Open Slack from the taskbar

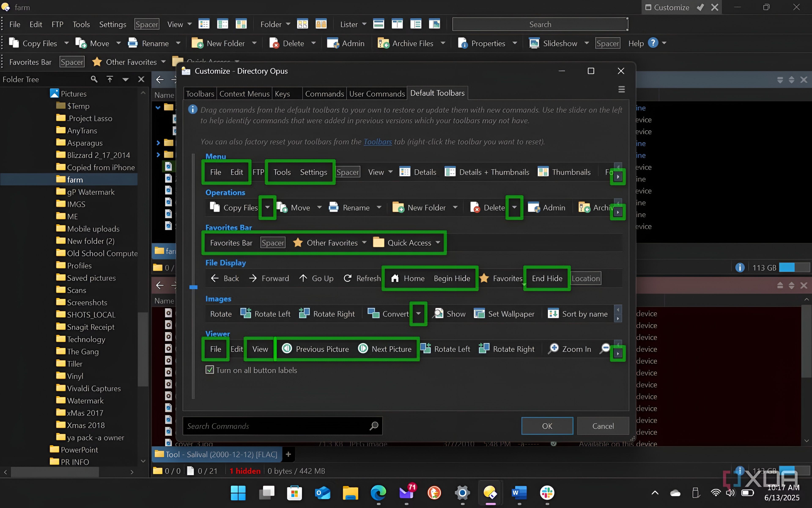coord(547,493)
